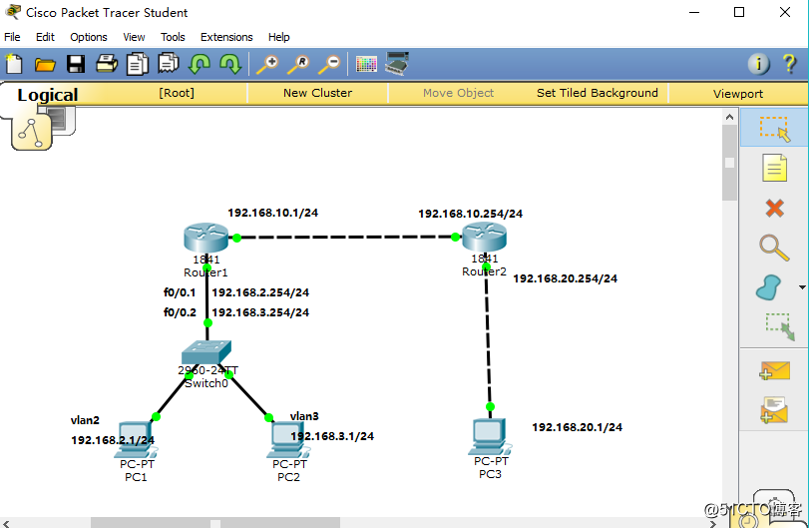Choose the Inspect magnifier tool
The width and height of the screenshot is (812, 528).
774,248
